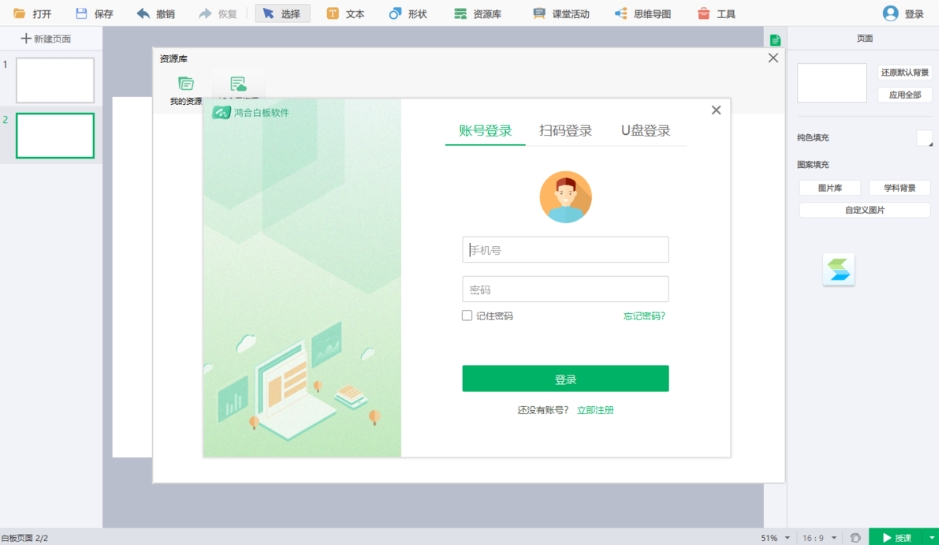Open 资源库 from the top toolbar

click(477, 13)
